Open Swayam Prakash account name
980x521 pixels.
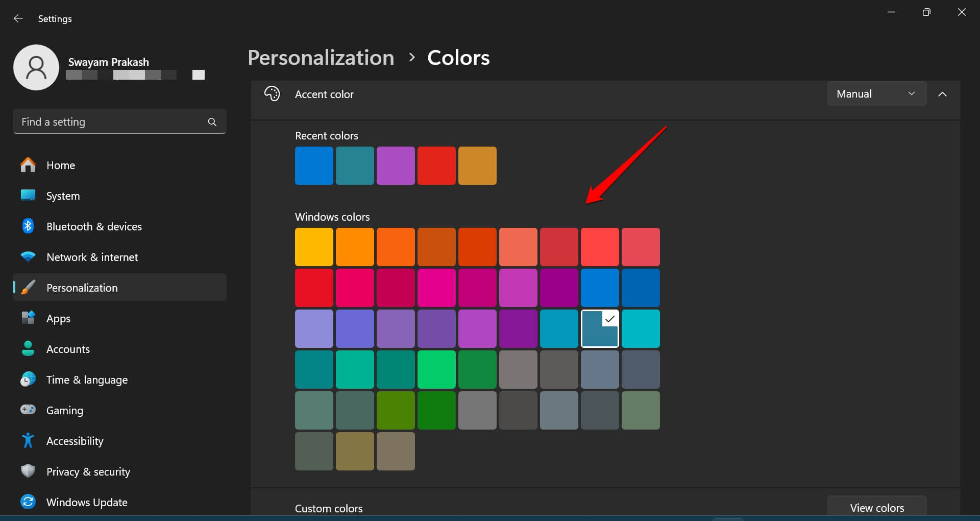pos(109,62)
